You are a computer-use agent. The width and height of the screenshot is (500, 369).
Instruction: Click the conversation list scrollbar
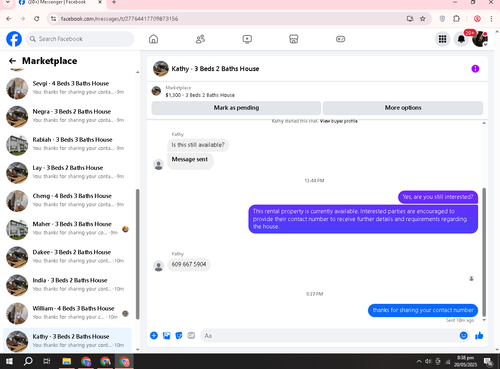pyautogui.click(x=137, y=254)
